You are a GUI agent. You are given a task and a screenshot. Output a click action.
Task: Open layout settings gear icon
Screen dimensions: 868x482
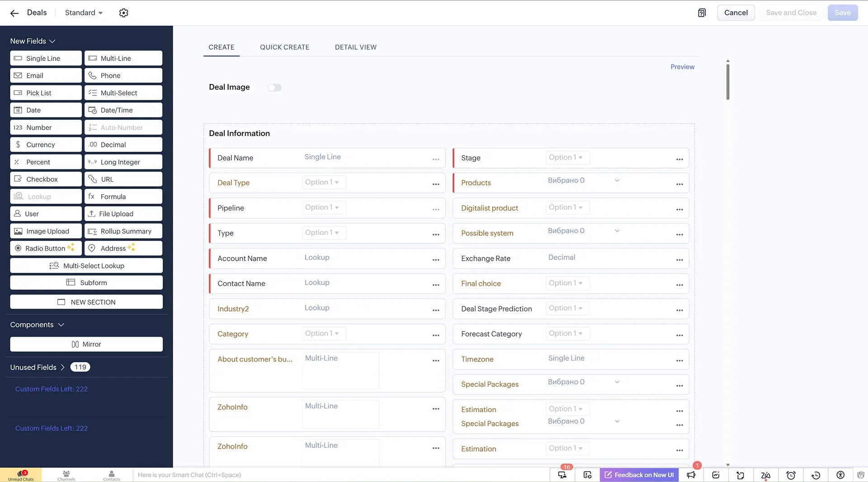[x=123, y=13]
